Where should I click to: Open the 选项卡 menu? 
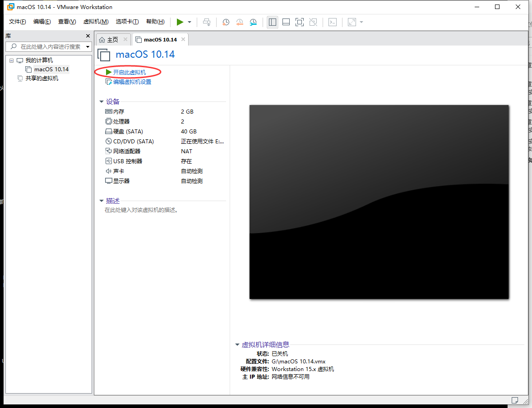[x=127, y=22]
